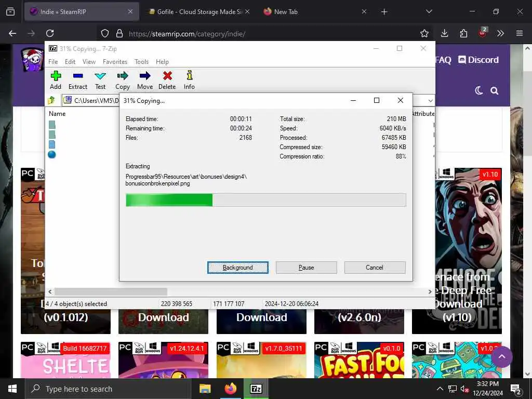Open the File menu in 7-Zip
Image resolution: width=532 pixels, height=399 pixels.
pos(53,62)
